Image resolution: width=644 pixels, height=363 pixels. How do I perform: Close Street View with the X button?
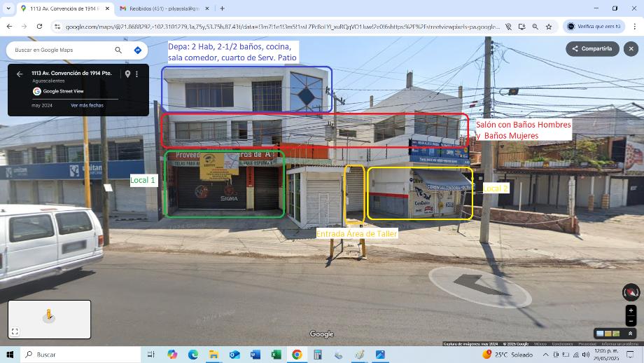click(631, 49)
